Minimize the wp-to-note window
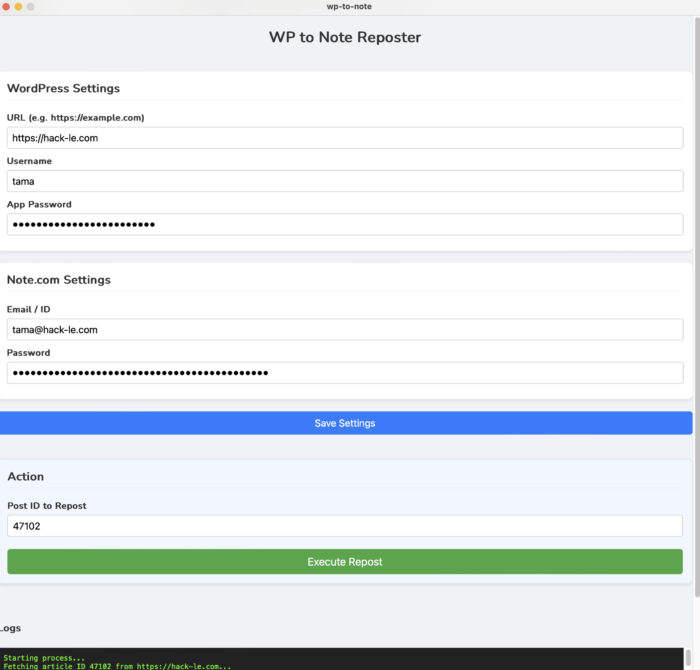 click(x=18, y=6)
